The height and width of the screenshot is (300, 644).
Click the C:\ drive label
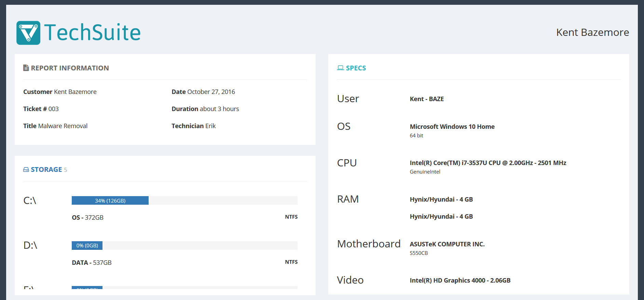point(30,201)
